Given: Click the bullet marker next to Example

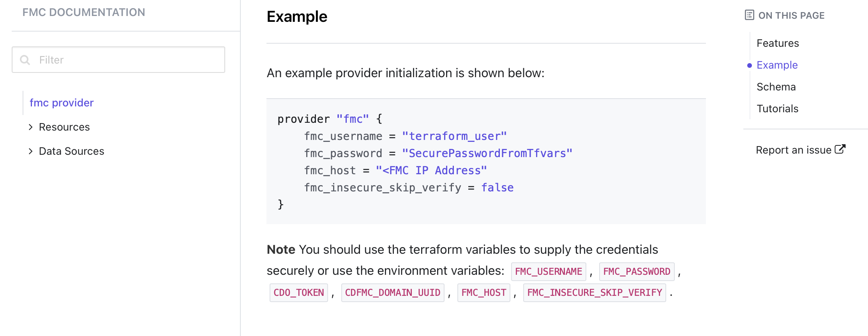Looking at the screenshot, I should point(749,65).
